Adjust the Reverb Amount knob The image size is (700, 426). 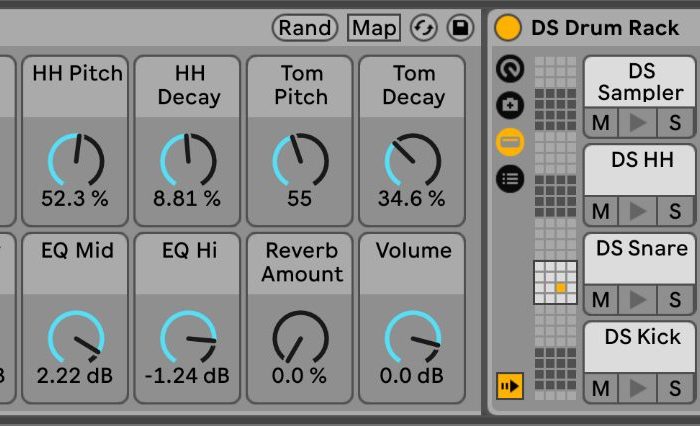[x=300, y=337]
